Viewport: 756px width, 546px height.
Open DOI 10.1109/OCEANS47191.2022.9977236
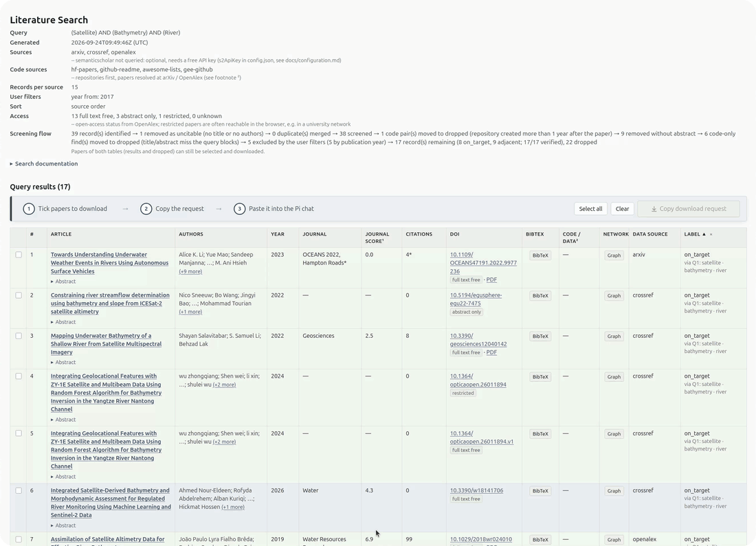483,262
